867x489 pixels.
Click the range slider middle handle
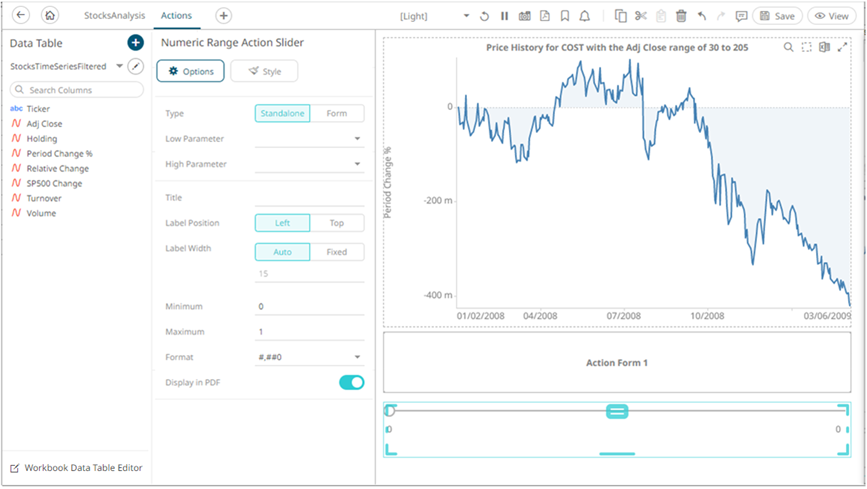click(617, 412)
